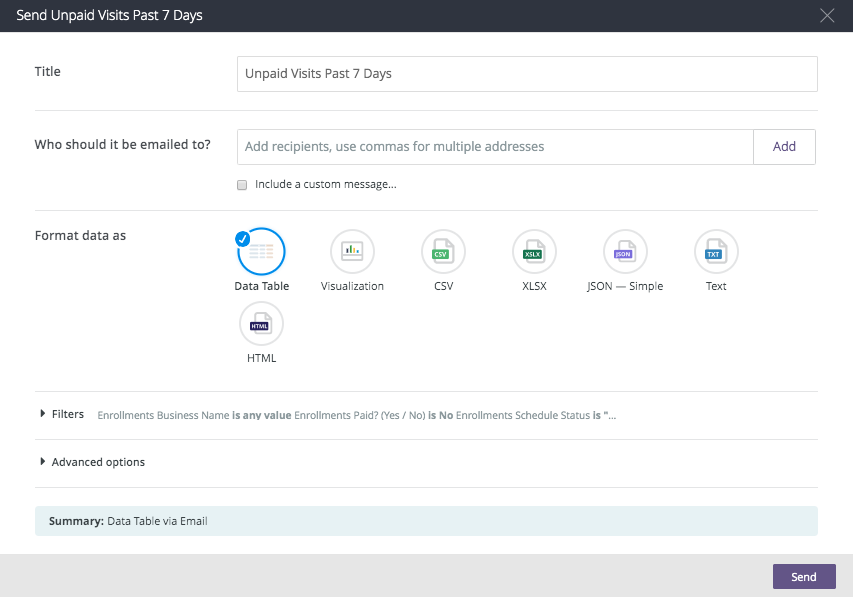Click into the Title input field
The width and height of the screenshot is (853, 597).
tap(527, 74)
